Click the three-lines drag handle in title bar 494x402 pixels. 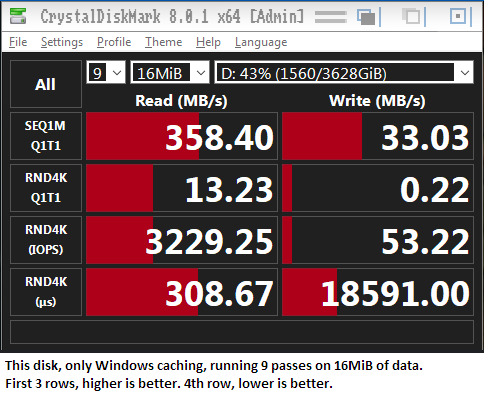[x=331, y=17]
